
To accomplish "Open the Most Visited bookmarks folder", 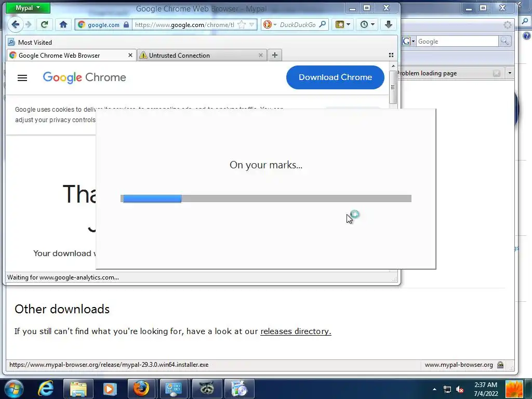I will click(x=30, y=43).
